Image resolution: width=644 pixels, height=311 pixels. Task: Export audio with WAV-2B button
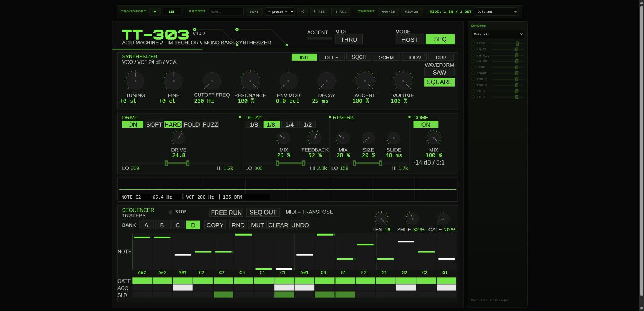pos(388,11)
